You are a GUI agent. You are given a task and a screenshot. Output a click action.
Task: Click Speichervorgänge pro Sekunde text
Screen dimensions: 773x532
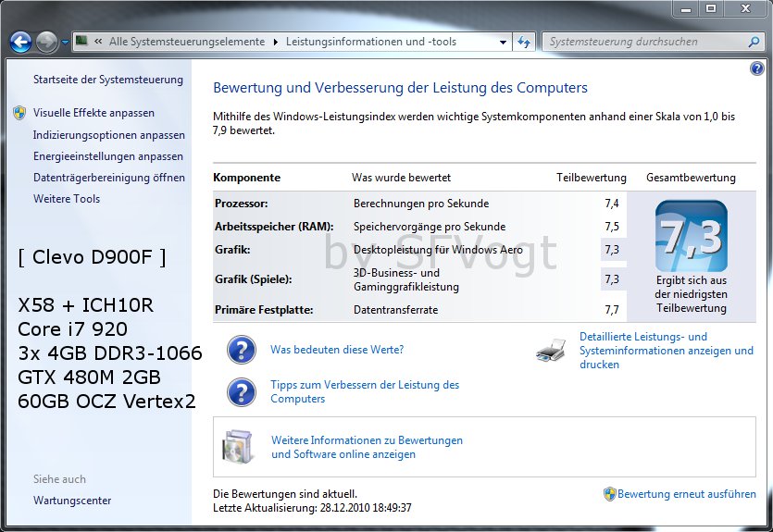pyautogui.click(x=430, y=227)
